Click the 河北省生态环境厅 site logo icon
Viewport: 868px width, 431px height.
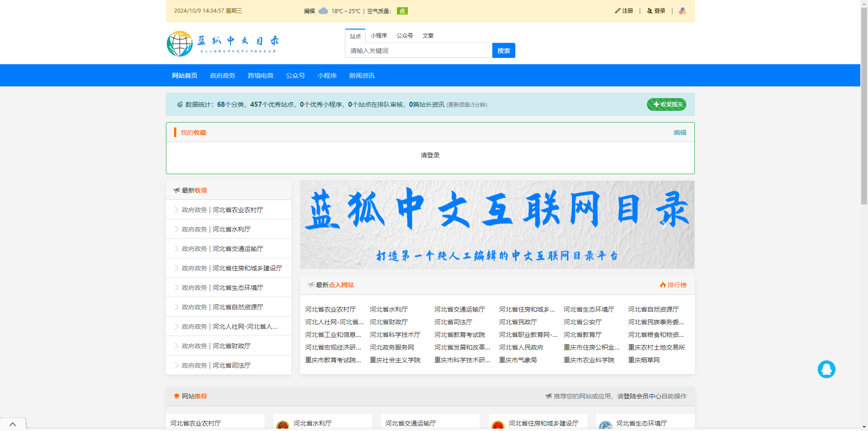point(605,425)
